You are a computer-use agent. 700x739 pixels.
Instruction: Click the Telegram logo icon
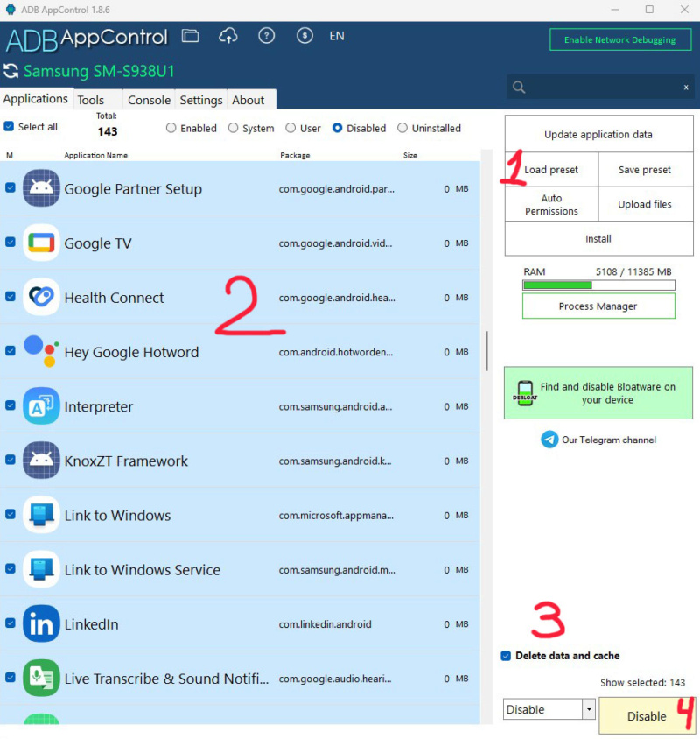549,440
